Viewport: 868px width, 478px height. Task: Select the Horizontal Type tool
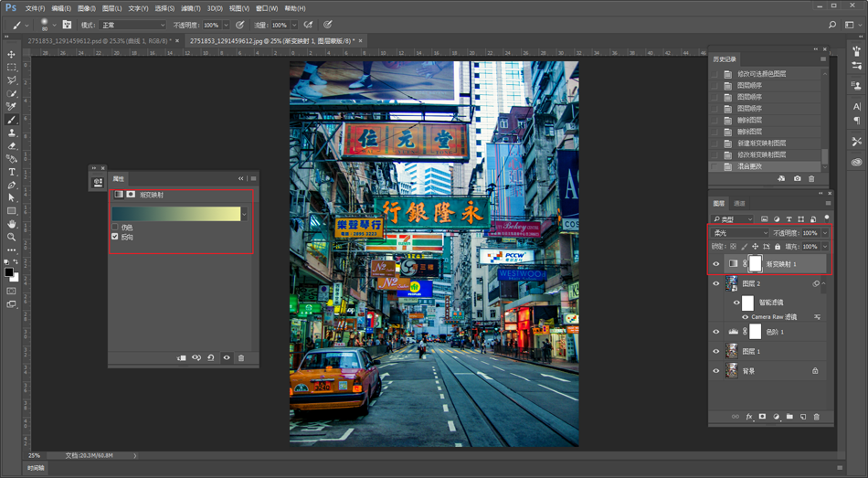tap(11, 172)
